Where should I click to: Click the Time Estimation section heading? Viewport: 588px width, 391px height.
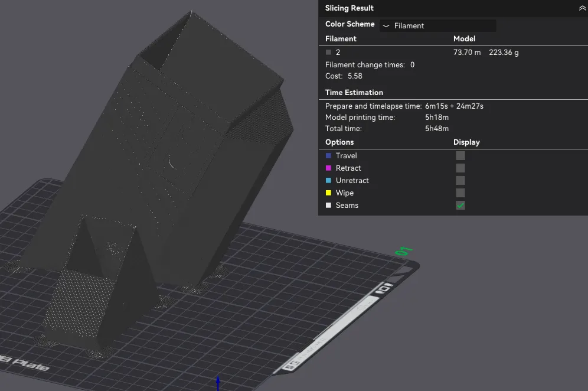(x=354, y=93)
